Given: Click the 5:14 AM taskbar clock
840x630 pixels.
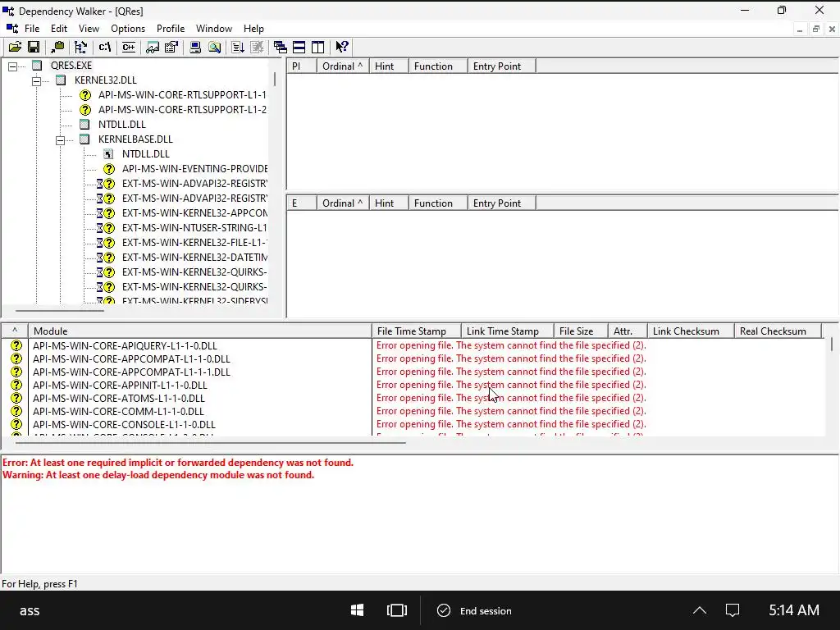Looking at the screenshot, I should coord(794,610).
